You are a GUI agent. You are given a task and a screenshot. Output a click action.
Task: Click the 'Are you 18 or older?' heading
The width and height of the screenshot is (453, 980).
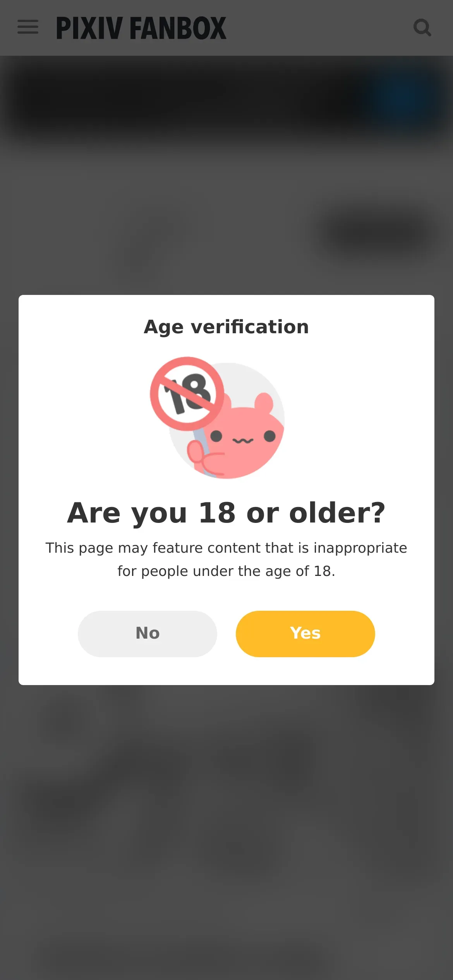226,513
